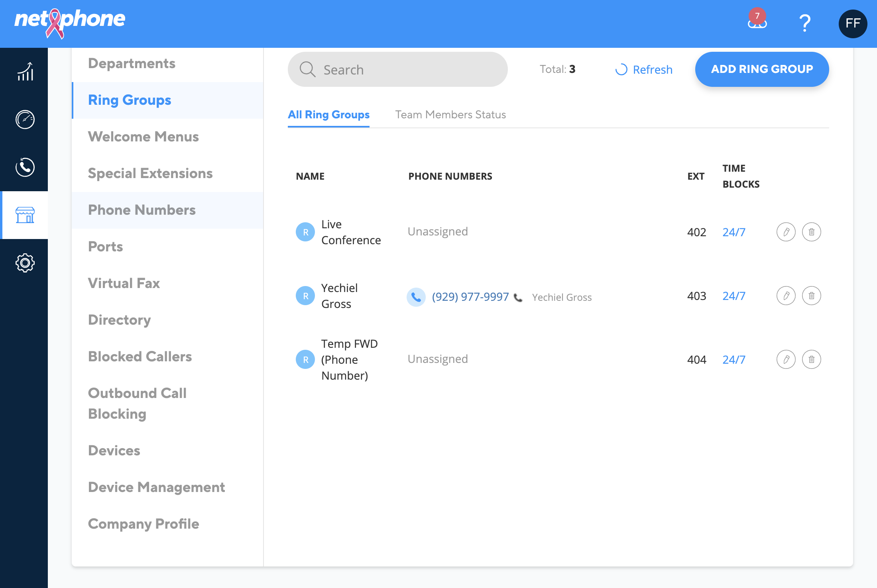Open Devices menu item
The image size is (877, 588).
[x=167, y=451]
